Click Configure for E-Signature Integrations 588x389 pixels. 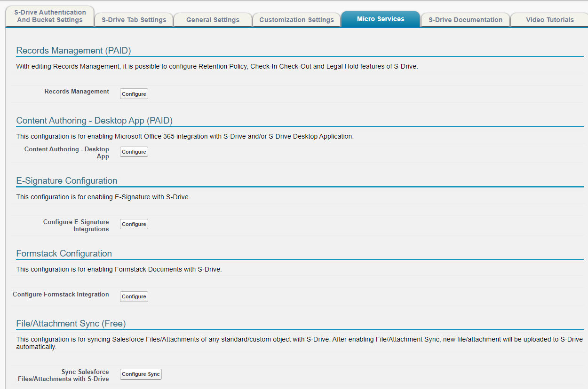point(134,224)
